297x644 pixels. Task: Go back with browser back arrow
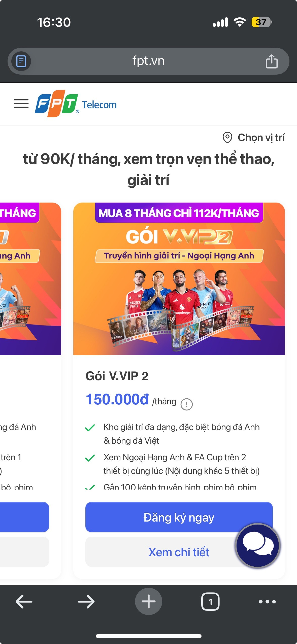(24, 602)
